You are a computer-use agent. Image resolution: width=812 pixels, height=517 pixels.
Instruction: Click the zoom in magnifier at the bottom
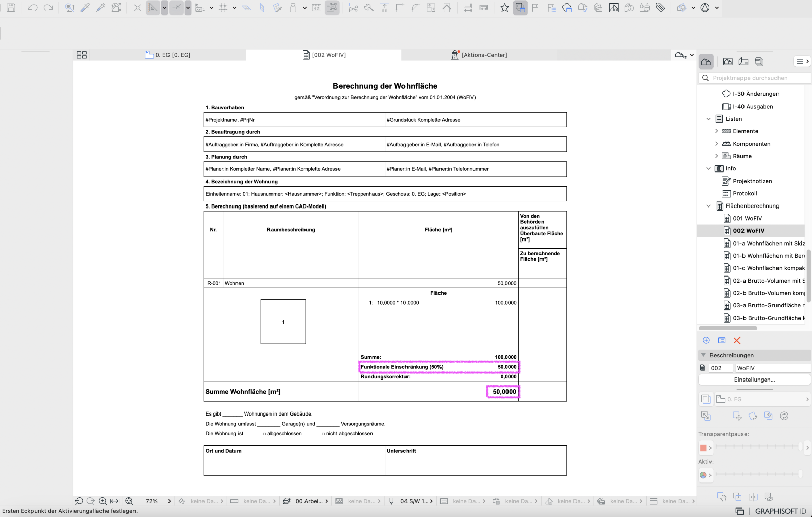(103, 501)
